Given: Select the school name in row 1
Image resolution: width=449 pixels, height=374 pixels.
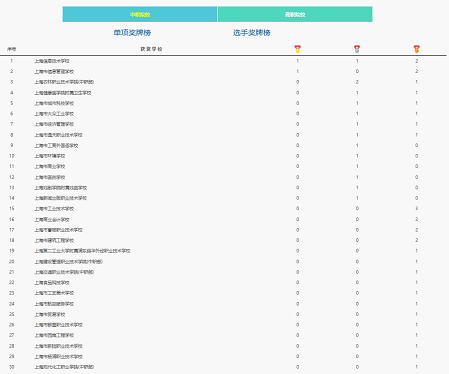Looking at the screenshot, I should point(52,61).
